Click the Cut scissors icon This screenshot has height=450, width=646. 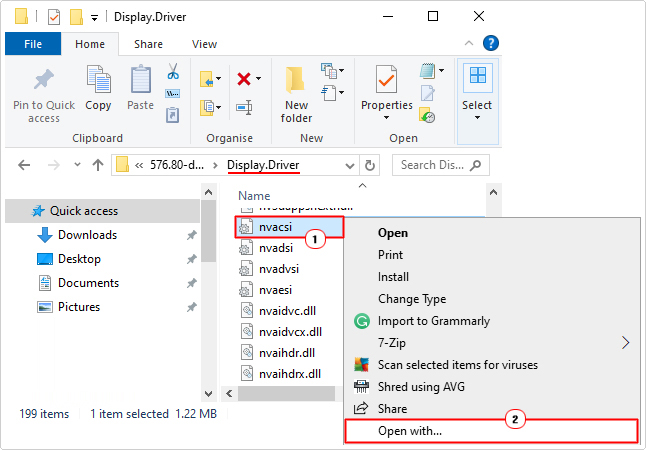173,71
